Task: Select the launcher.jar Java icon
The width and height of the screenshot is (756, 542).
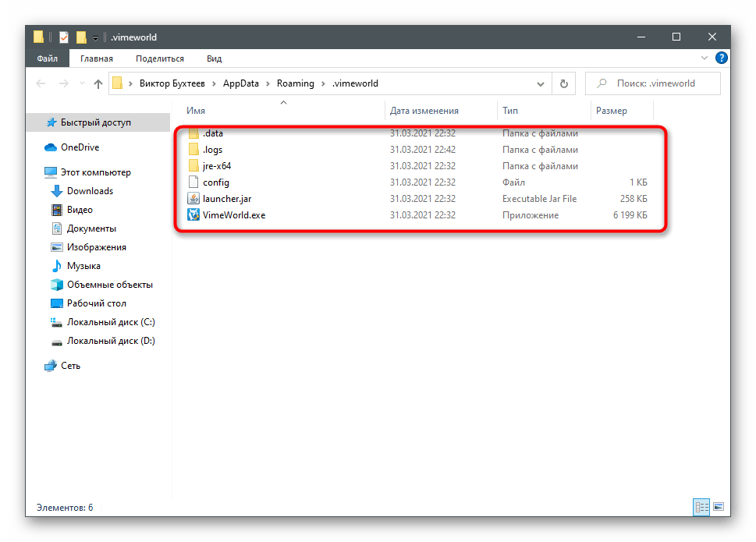Action: click(193, 199)
